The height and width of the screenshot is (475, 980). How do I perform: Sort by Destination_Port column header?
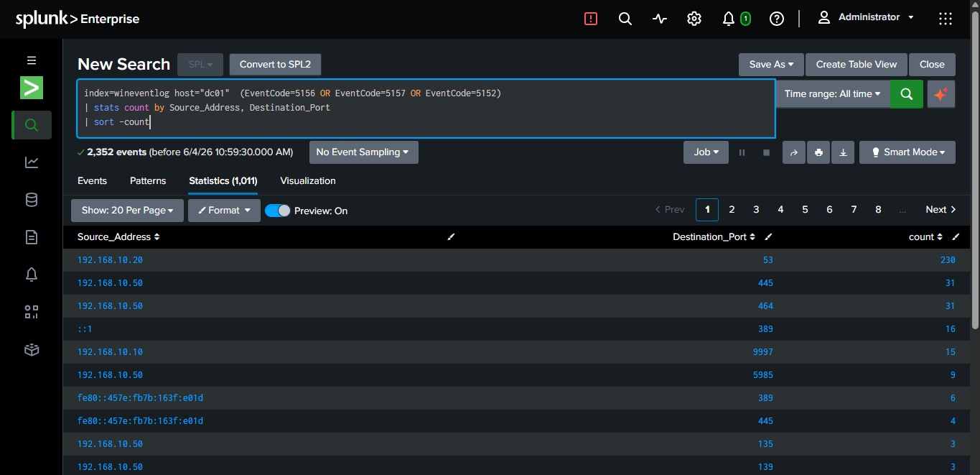pos(714,236)
